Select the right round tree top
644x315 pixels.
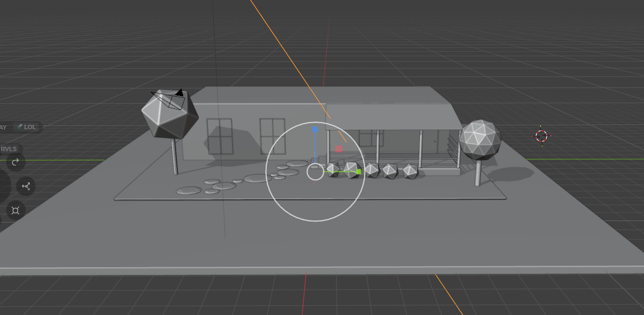[480, 140]
